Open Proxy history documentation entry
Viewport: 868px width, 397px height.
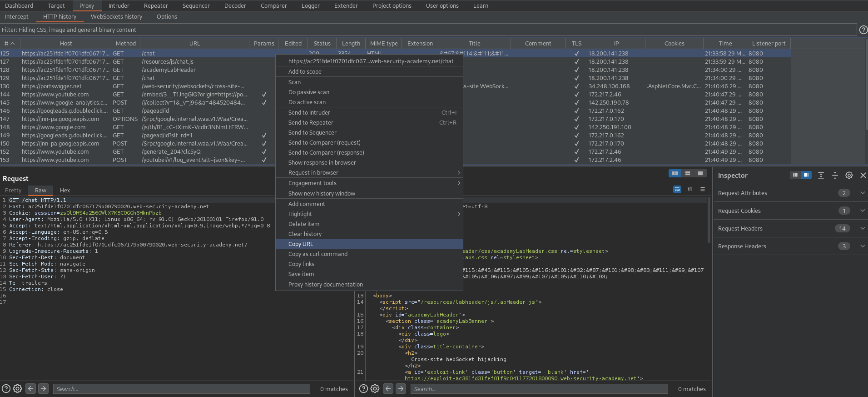tap(369, 285)
